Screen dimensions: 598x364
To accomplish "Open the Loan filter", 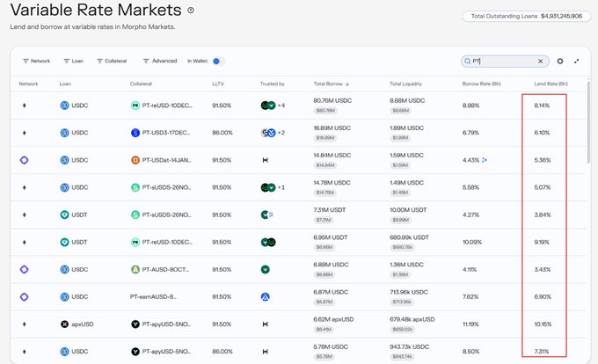I will pyautogui.click(x=74, y=61).
